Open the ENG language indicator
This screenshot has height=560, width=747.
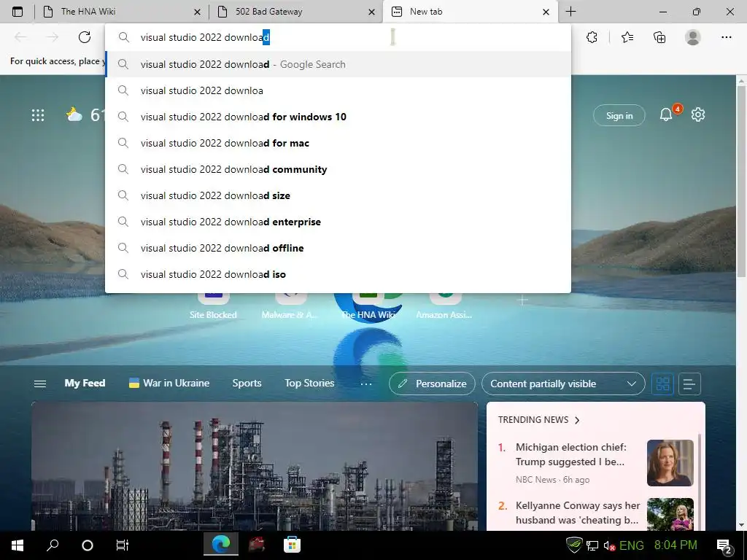click(x=632, y=545)
